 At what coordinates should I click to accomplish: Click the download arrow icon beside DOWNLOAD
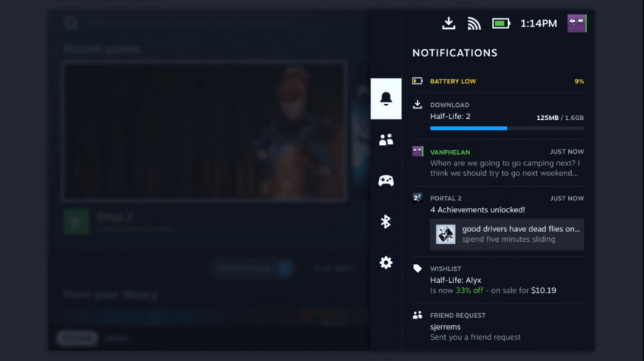[x=417, y=105]
